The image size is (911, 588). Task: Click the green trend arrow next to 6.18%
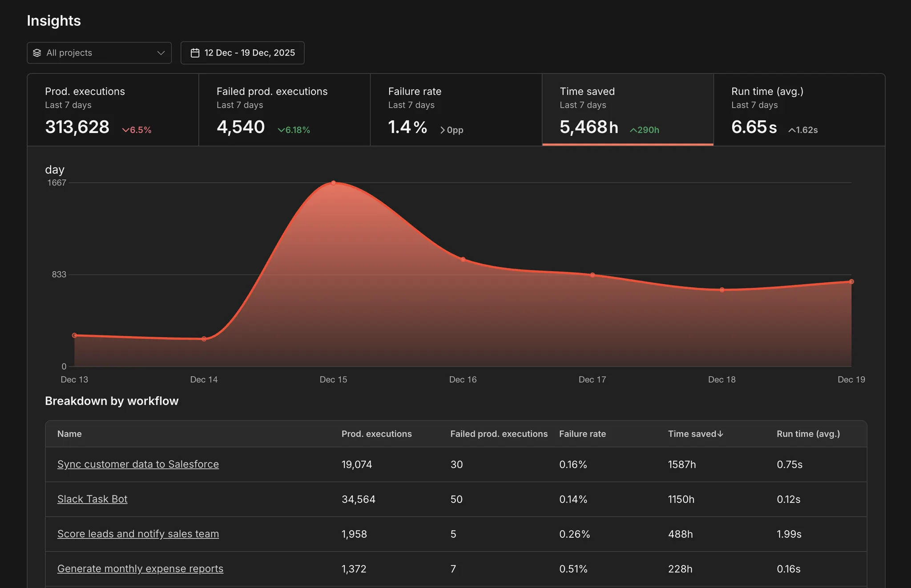click(x=282, y=130)
